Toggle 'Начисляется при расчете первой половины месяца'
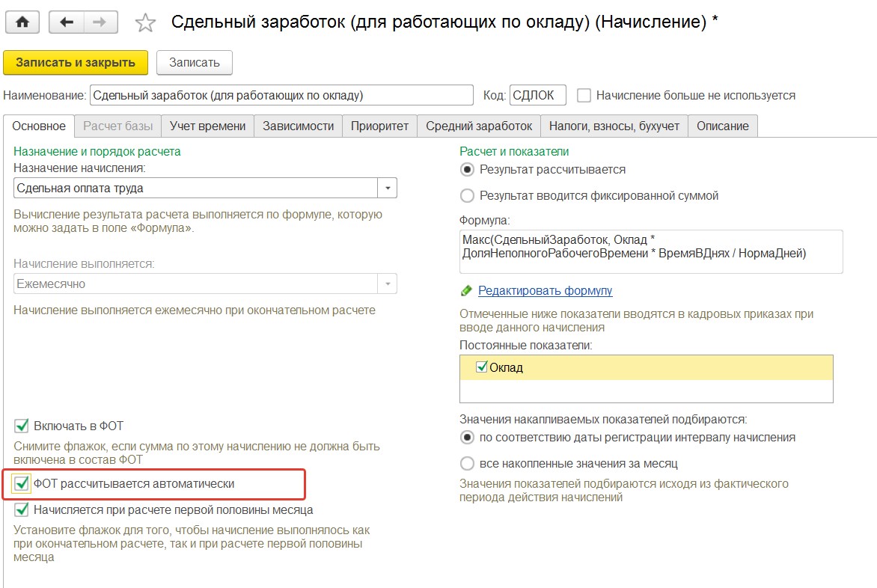The height and width of the screenshot is (588, 877). [x=21, y=509]
